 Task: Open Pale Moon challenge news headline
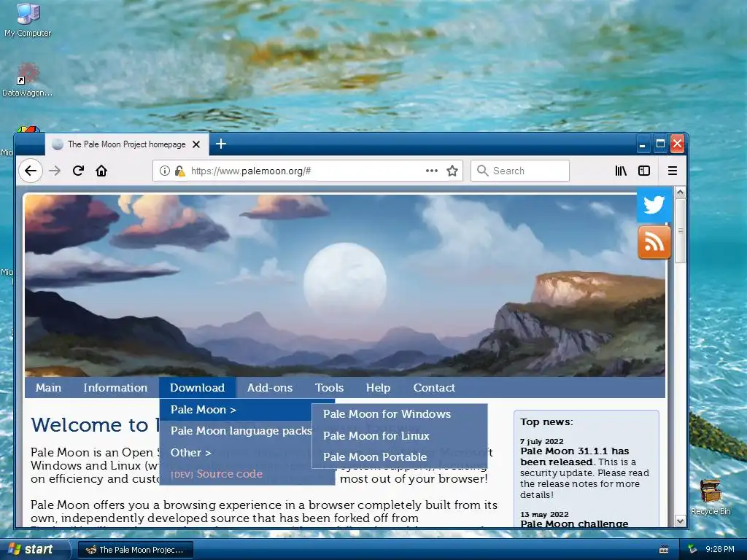(x=574, y=524)
